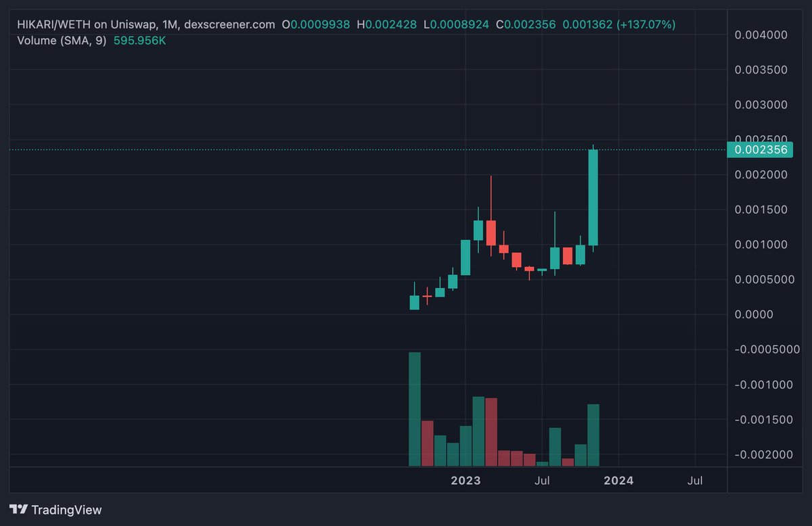Image resolution: width=812 pixels, height=526 pixels.
Task: Click the TradingView logo icon
Action: point(18,510)
